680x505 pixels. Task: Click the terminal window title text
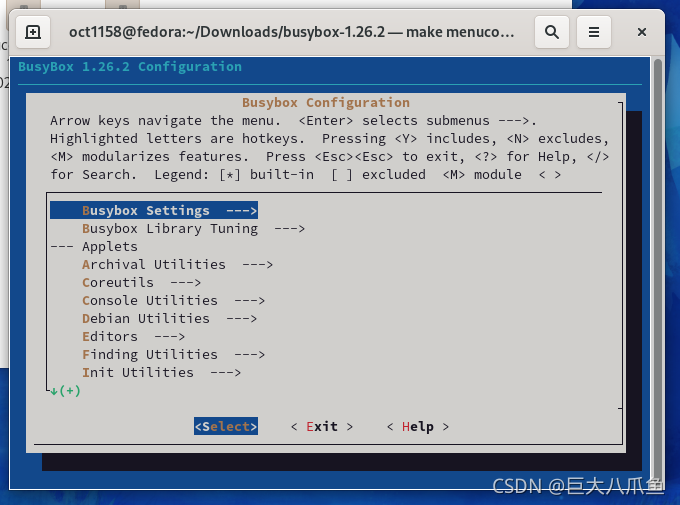[x=291, y=32]
